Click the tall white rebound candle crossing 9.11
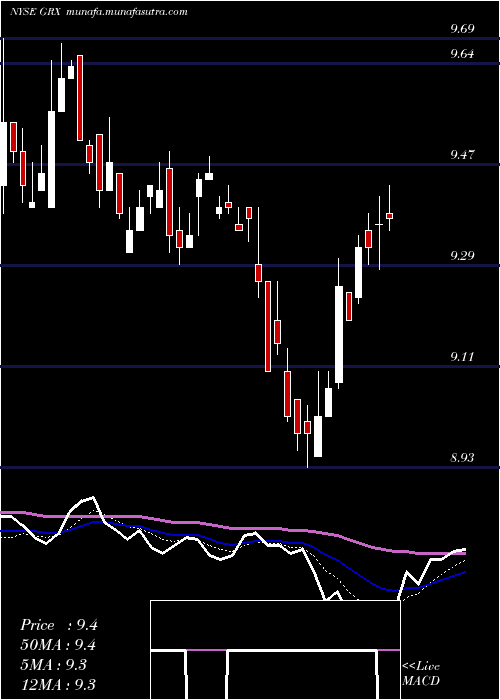 click(x=339, y=334)
